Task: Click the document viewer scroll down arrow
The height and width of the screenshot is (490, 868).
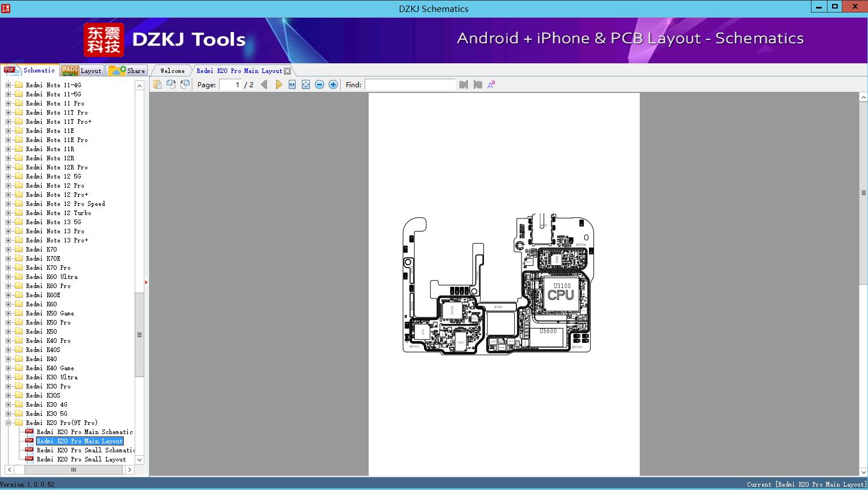Action: click(x=863, y=472)
